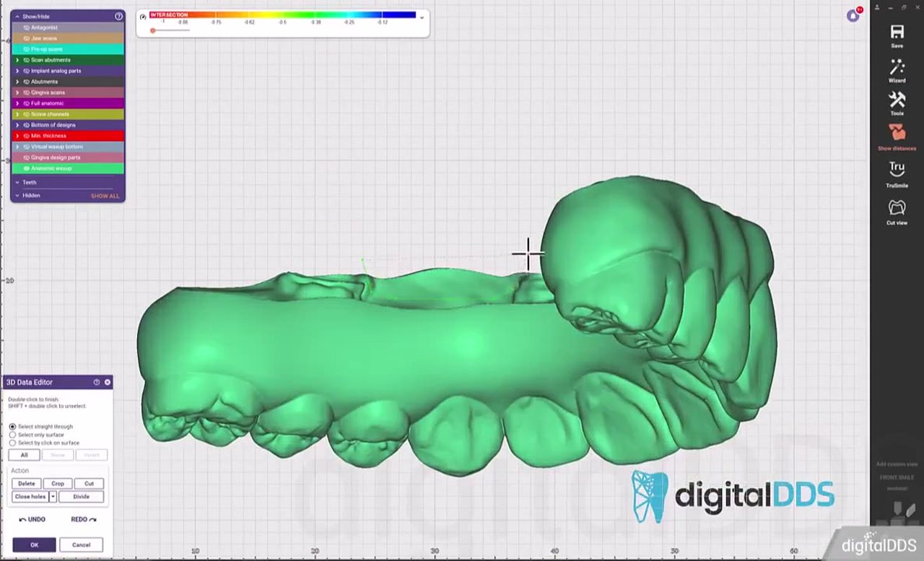
Task: Collapse the Show/Hide panel
Action: (x=17, y=16)
